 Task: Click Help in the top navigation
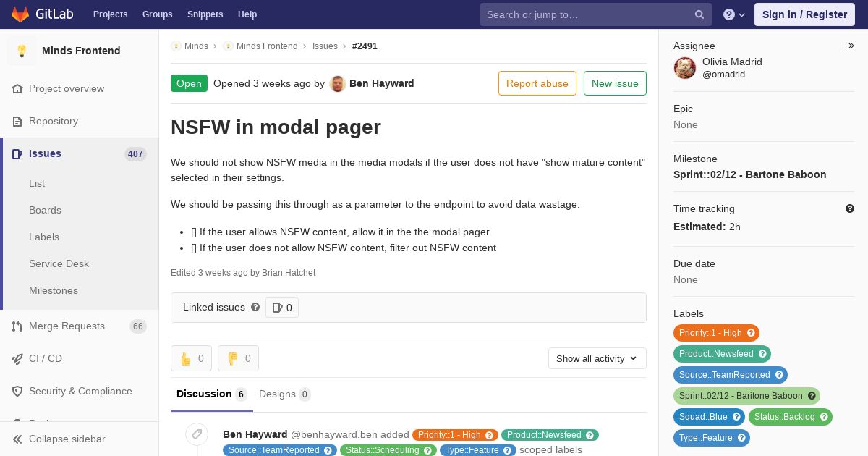coord(247,14)
